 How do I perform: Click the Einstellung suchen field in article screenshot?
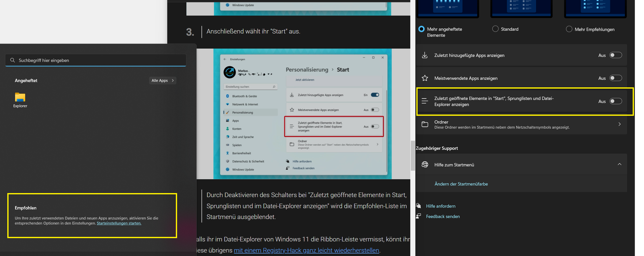tap(250, 87)
